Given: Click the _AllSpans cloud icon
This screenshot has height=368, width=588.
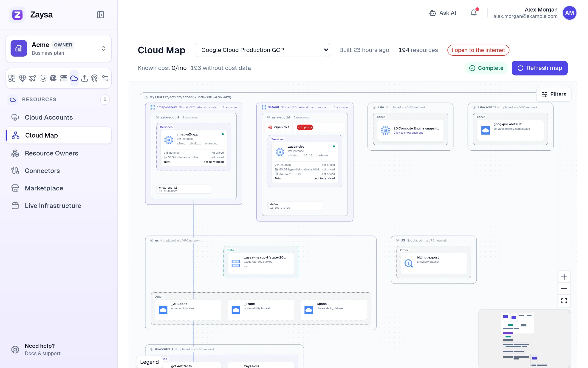Looking at the screenshot, I should tap(163, 310).
